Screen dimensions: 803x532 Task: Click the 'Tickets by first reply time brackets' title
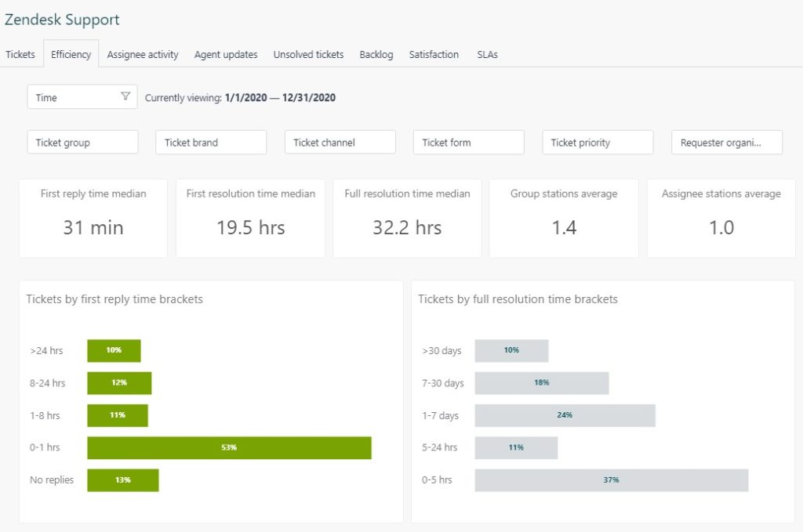pyautogui.click(x=114, y=299)
